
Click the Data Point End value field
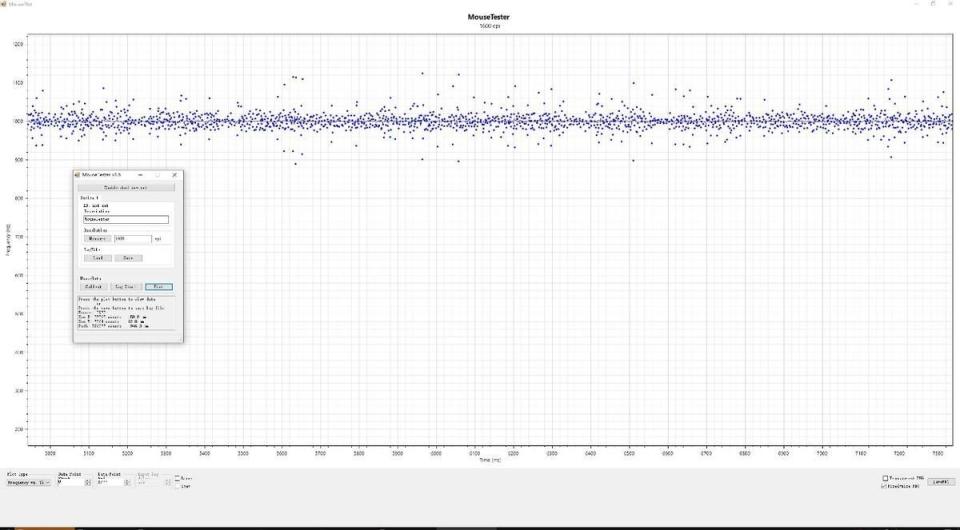(x=110, y=482)
